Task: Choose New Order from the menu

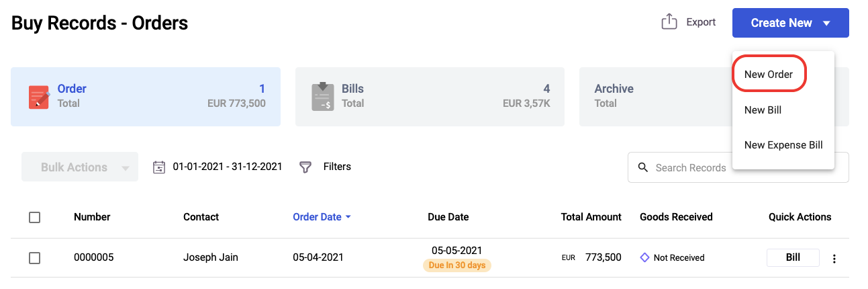Action: coord(769,75)
